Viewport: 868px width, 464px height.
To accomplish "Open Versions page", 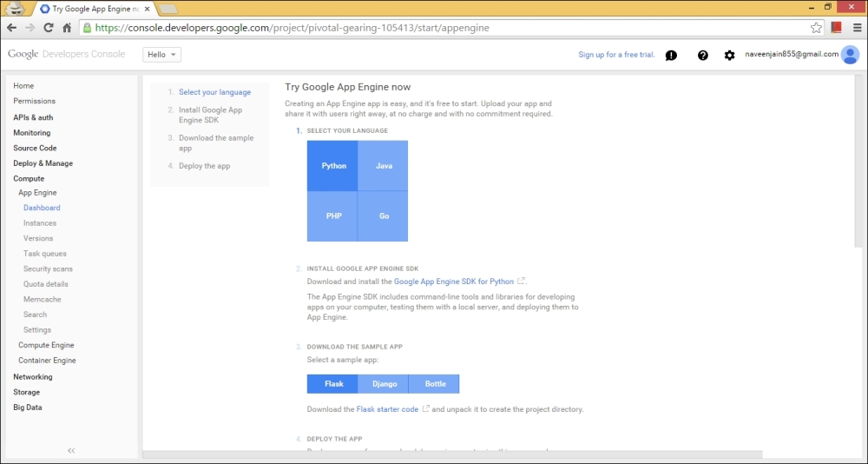I will (38, 238).
